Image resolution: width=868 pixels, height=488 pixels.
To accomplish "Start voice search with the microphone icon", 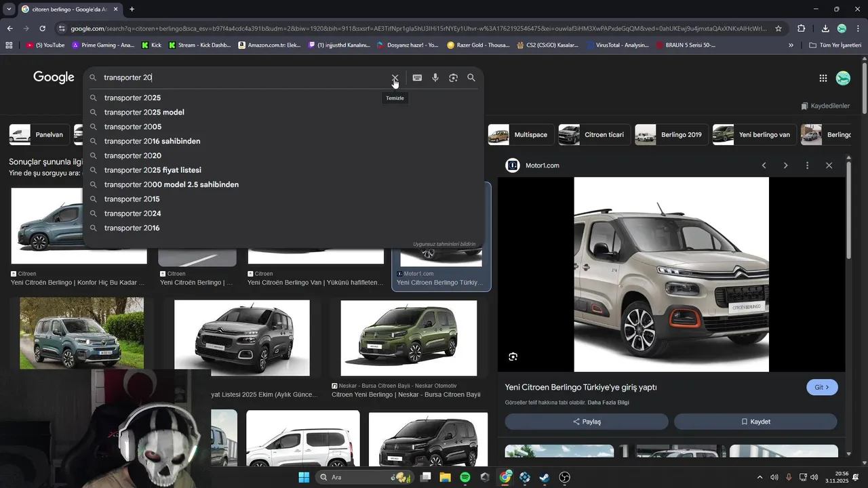I will point(435,78).
